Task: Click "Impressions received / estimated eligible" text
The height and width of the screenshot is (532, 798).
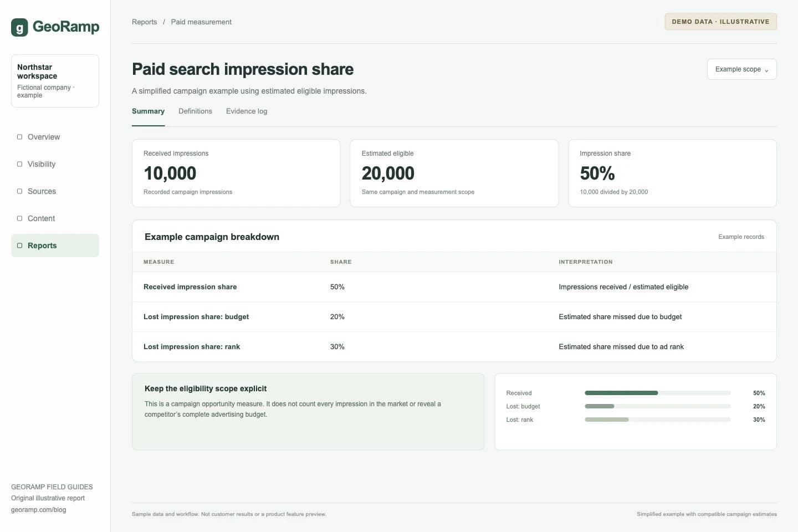Action: click(623, 287)
